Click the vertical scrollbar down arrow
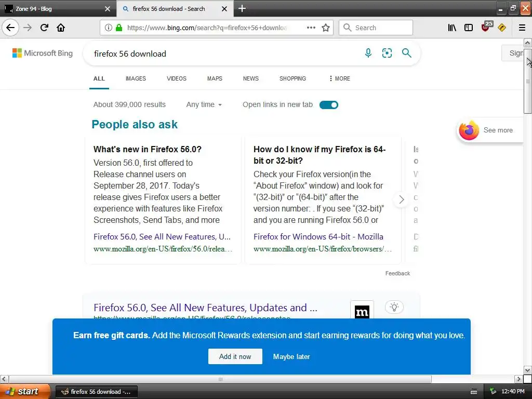Viewport: 532px width, 399px height. click(528, 370)
